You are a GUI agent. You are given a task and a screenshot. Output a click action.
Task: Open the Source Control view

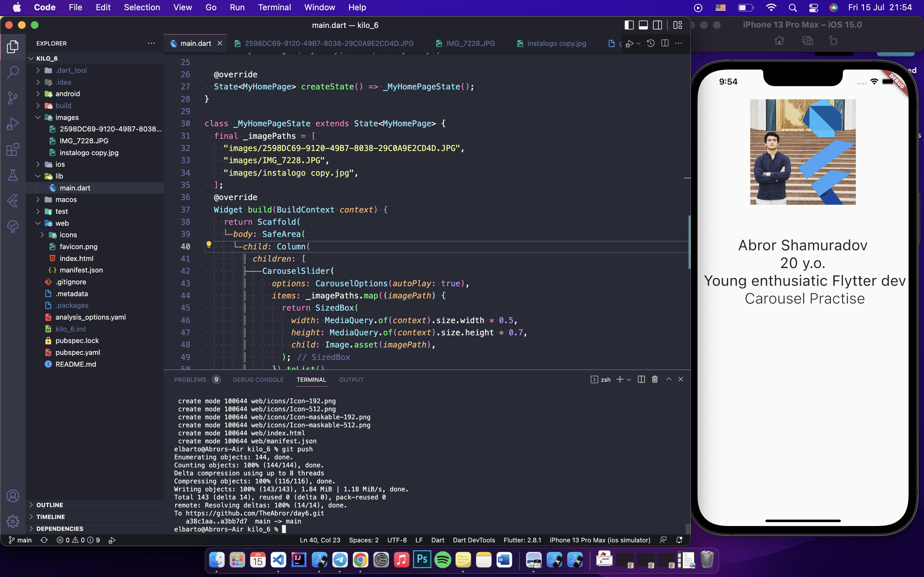point(13,98)
